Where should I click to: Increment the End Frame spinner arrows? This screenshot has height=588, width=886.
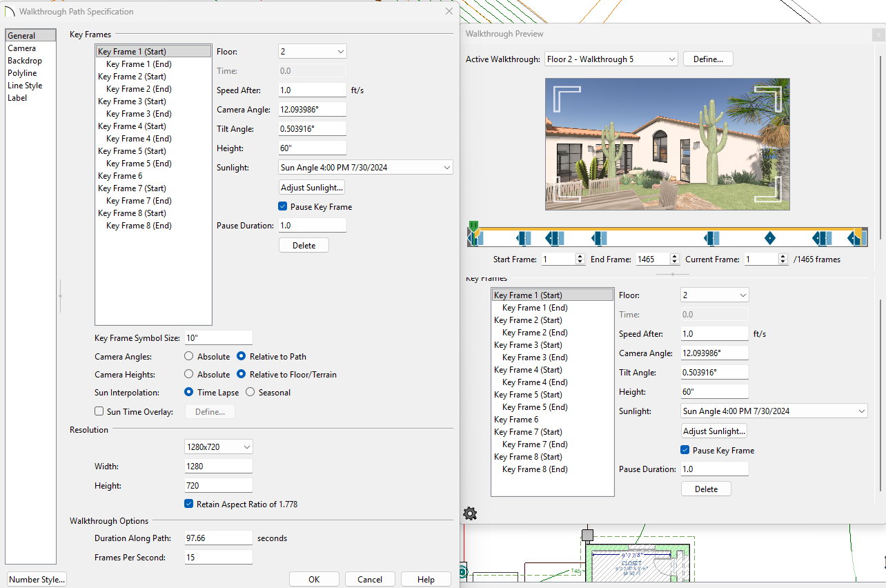click(674, 257)
